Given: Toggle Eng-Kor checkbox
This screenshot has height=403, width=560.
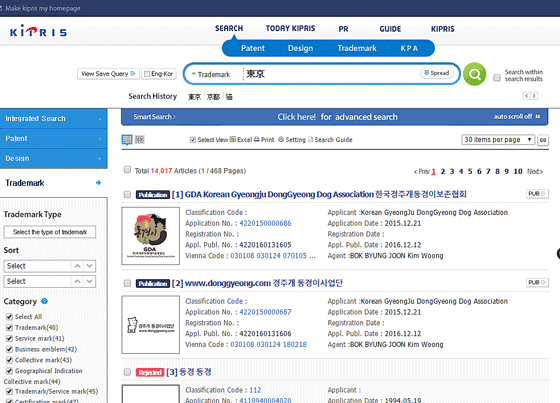Looking at the screenshot, I should click(147, 74).
